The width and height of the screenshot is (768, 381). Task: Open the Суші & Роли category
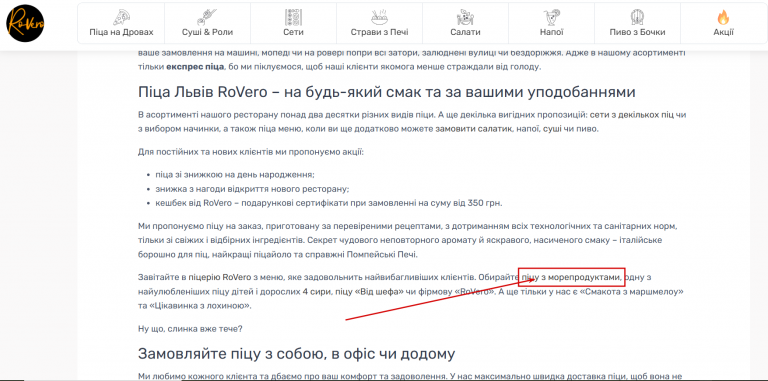pyautogui.click(x=208, y=24)
